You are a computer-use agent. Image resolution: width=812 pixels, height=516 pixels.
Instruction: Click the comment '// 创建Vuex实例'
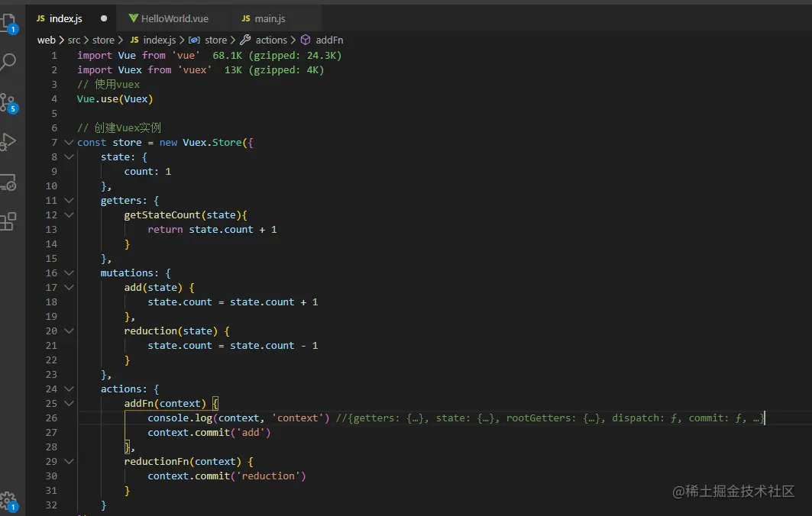119,127
